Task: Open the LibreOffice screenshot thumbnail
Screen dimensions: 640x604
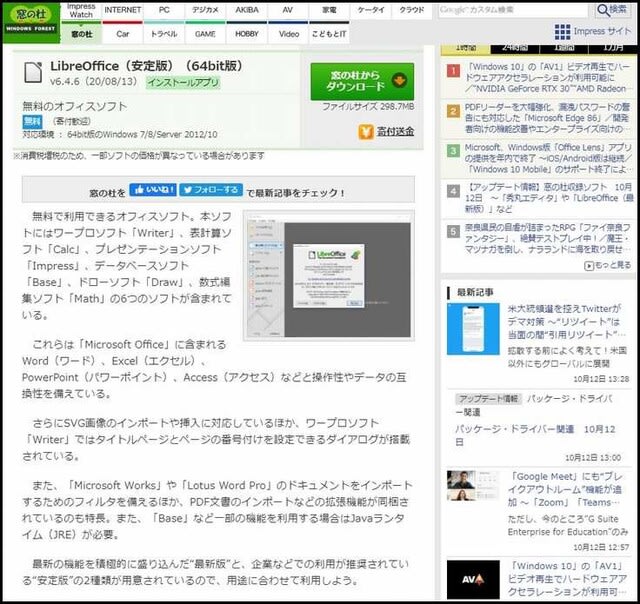Action: [329, 275]
